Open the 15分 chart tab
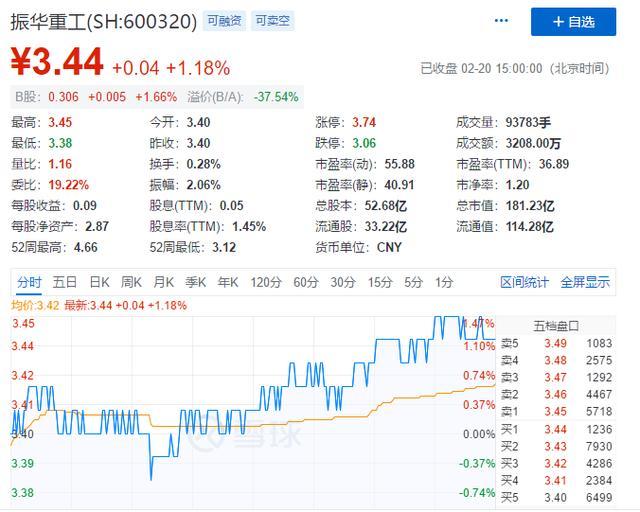 coord(380,282)
